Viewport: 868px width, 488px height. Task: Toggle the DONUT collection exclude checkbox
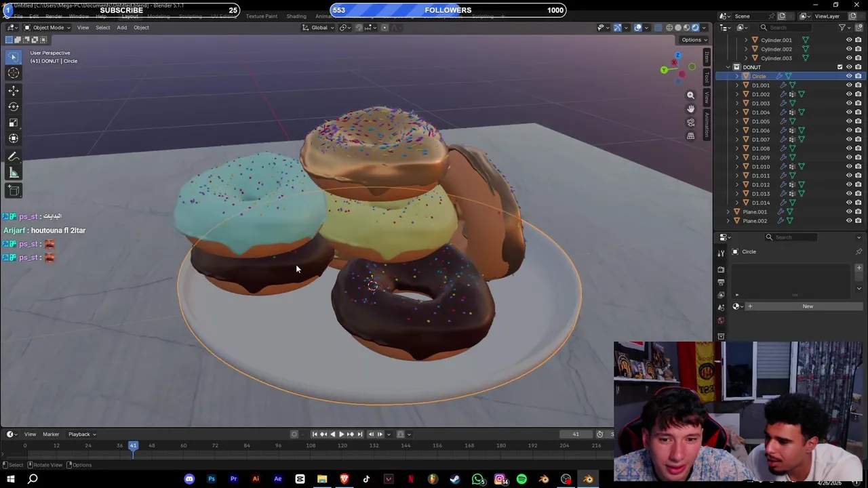click(840, 67)
